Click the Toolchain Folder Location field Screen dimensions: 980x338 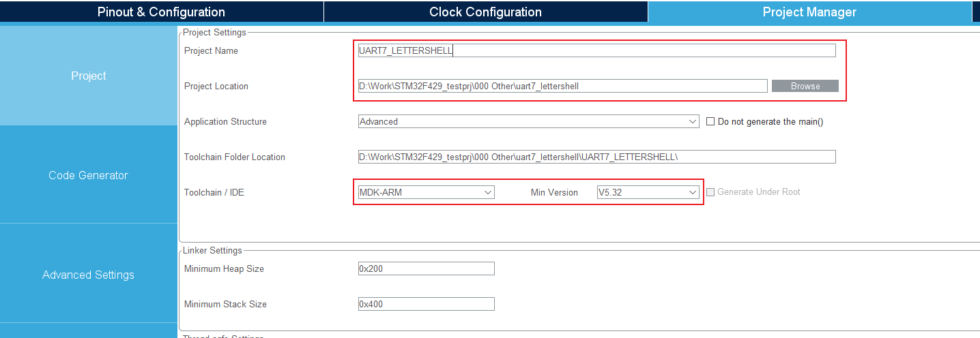click(596, 157)
